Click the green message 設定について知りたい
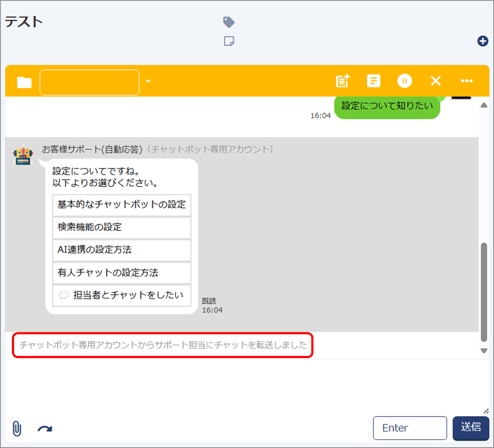494x448 pixels. point(387,106)
